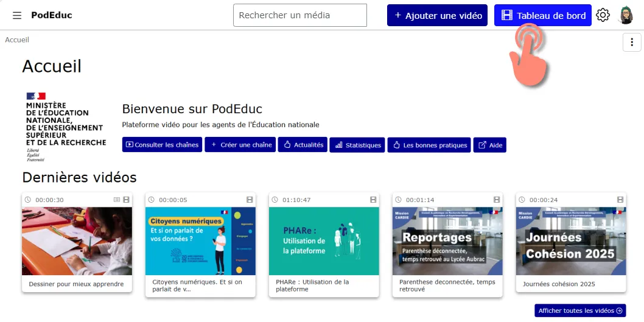
Task: Open the three-dot page options menu
Action: coord(632,42)
